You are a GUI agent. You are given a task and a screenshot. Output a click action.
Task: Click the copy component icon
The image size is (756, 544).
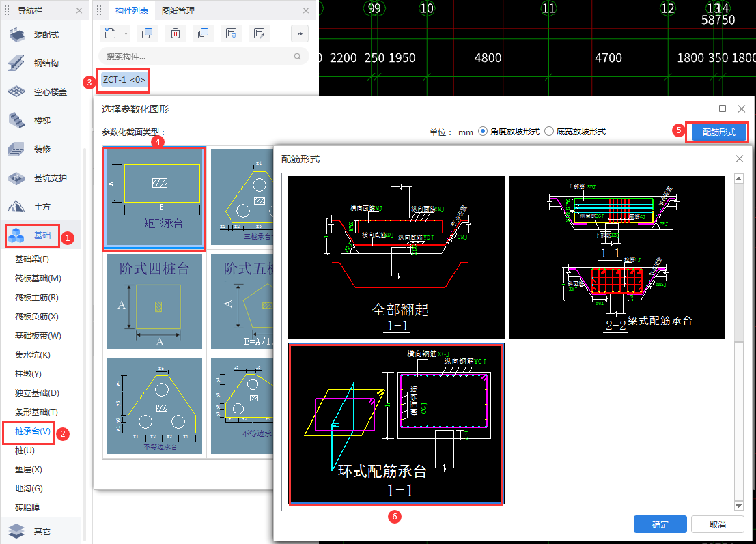[147, 33]
